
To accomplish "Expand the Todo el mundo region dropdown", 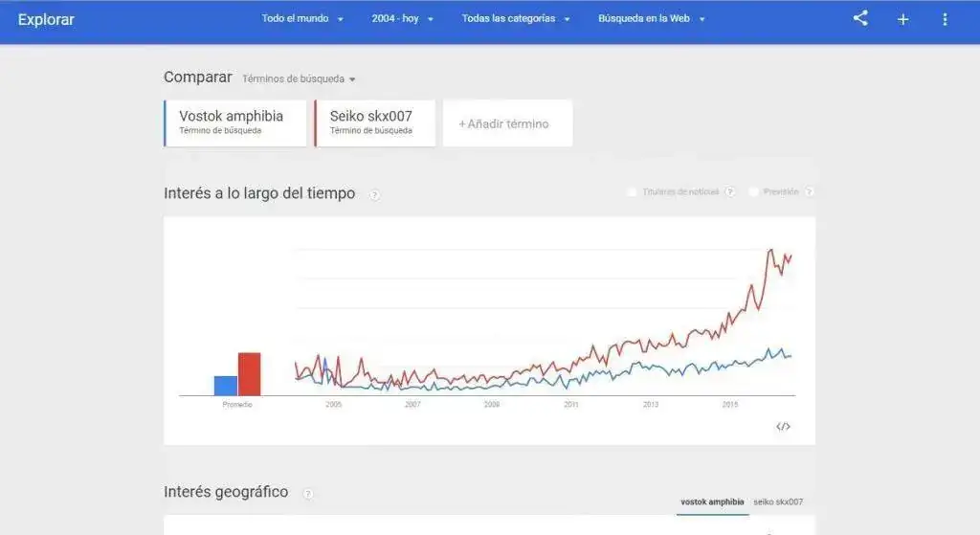I will (302, 19).
